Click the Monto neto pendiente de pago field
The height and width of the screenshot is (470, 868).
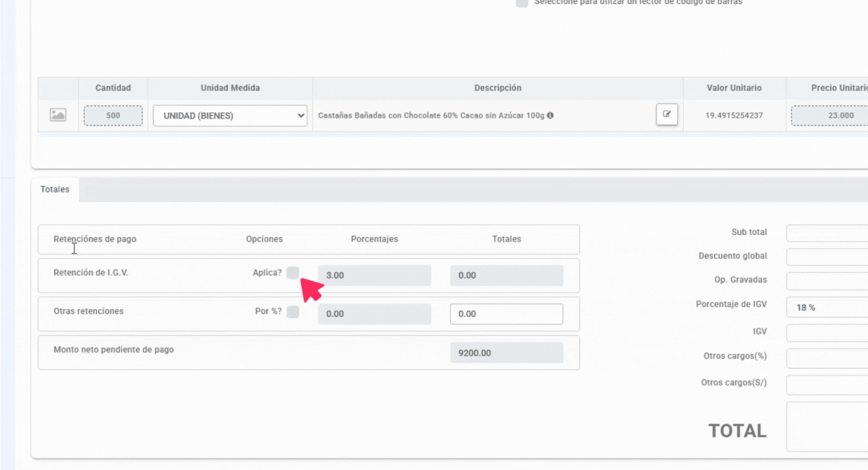506,353
